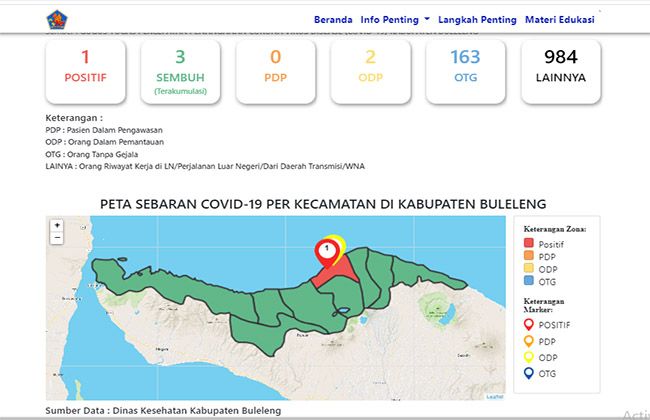Zoom out on the map
Image resolution: width=650 pixels, height=420 pixels.
tap(57, 239)
